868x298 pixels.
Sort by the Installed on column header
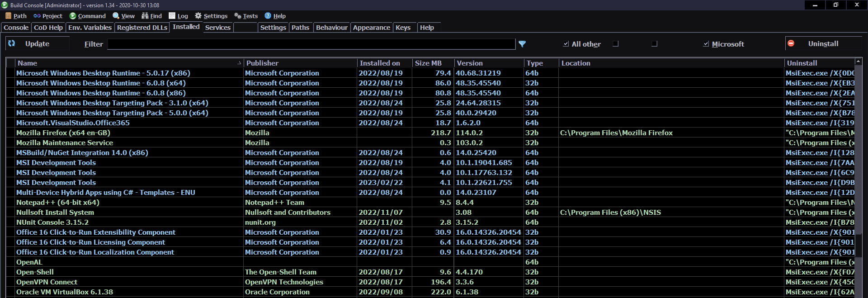(385, 63)
